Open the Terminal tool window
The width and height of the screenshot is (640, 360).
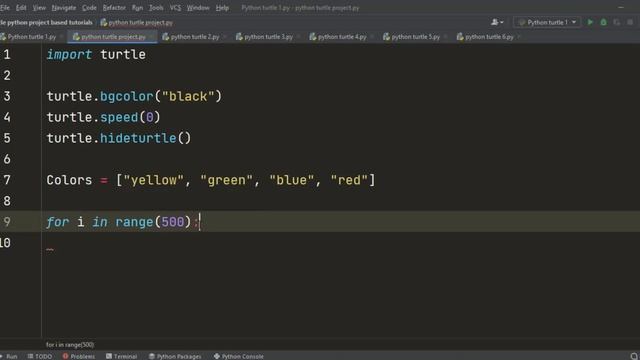point(122,356)
